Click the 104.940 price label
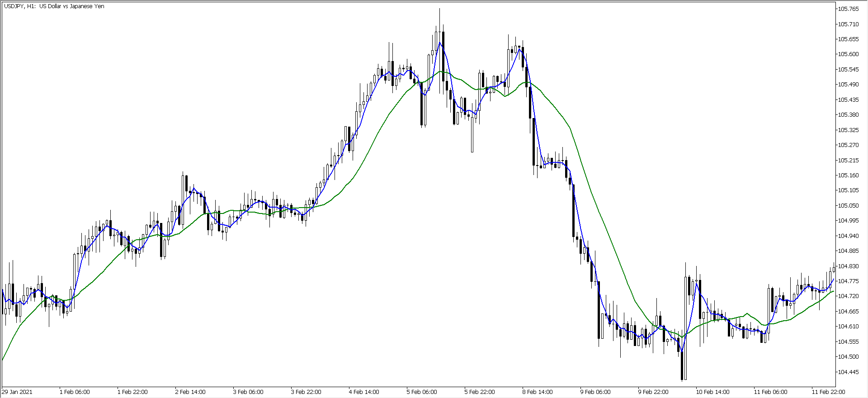This screenshot has height=398, width=868. point(849,236)
